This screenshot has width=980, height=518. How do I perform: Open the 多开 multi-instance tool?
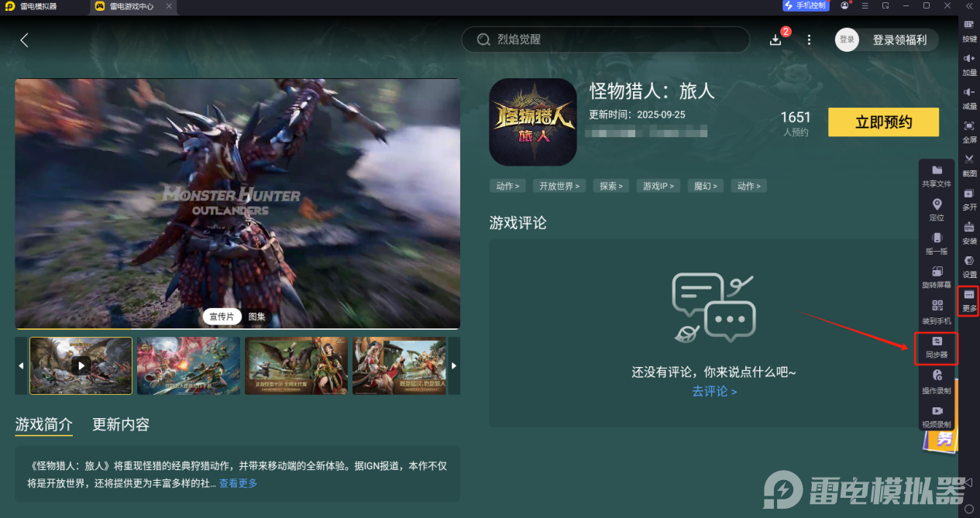(x=969, y=199)
